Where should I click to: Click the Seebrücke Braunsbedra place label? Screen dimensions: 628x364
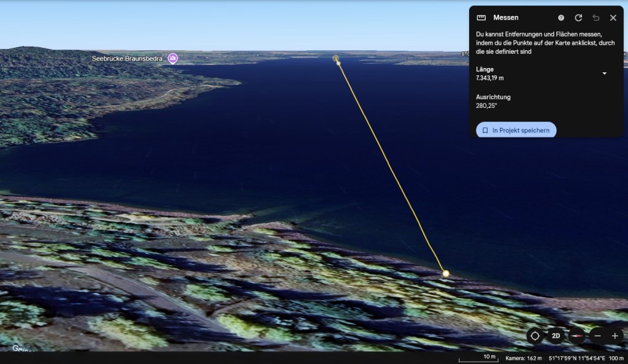point(127,58)
